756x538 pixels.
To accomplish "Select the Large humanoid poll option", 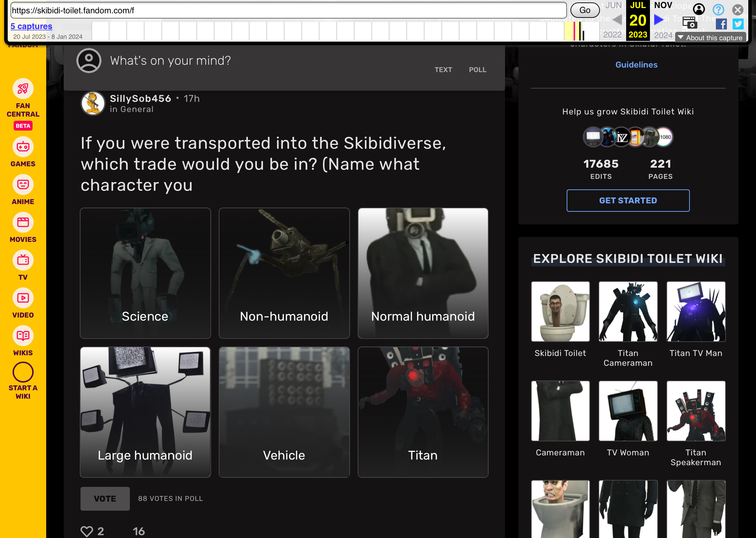I will point(145,412).
